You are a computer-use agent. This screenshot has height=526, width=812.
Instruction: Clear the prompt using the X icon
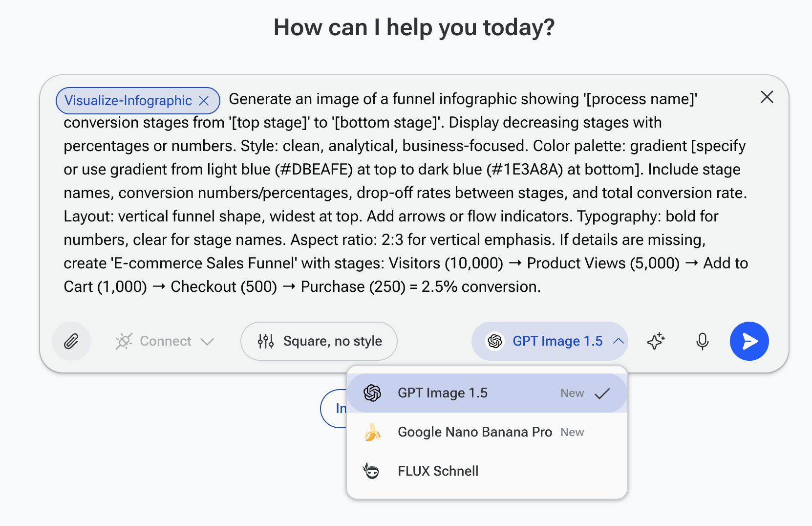tap(767, 97)
